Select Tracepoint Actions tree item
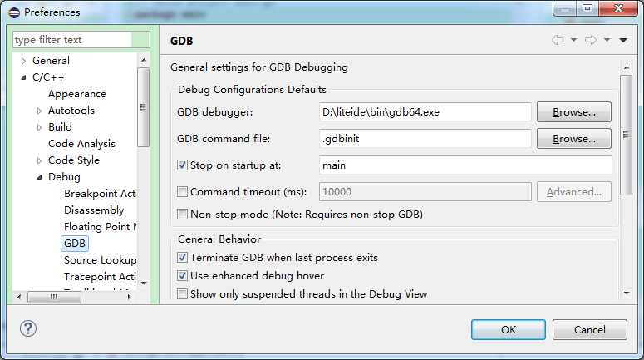The image size is (644, 360). coord(100,277)
